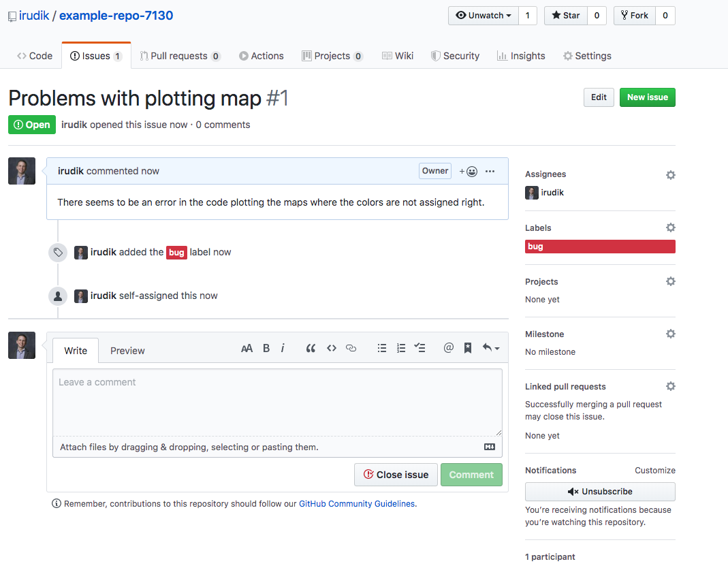The image size is (728, 568).
Task: Insert a quote using toolbar icon
Action: [x=311, y=348]
